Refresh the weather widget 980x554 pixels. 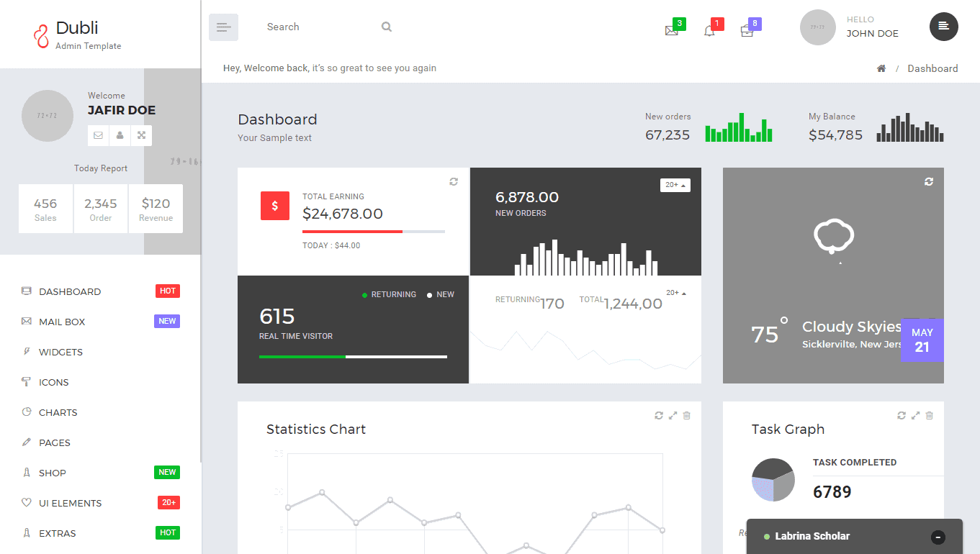point(929,182)
